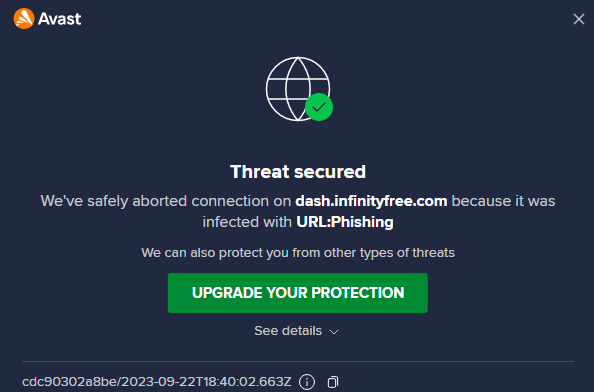Click the 'infected with' text
The width and height of the screenshot is (594, 392).
[247, 222]
